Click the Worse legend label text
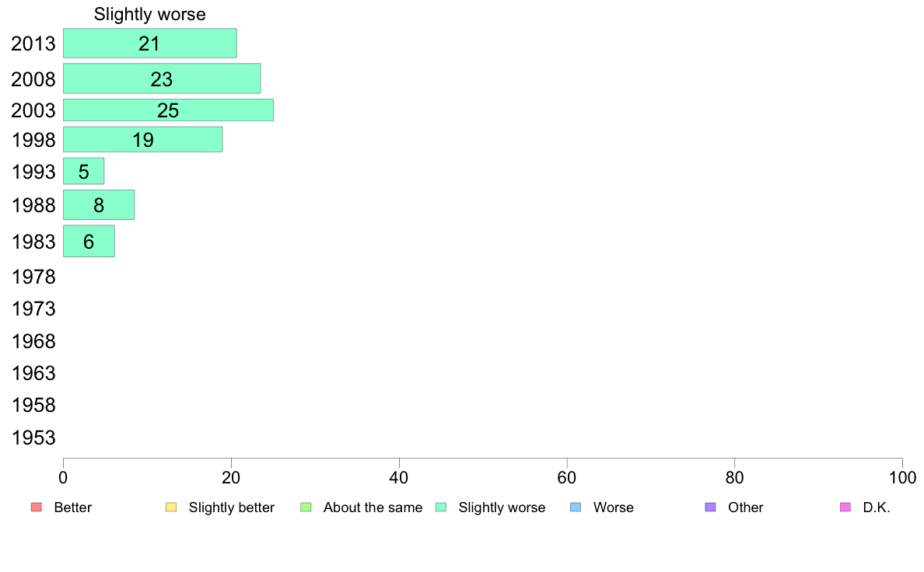Image resolution: width=924 pixels, height=572 pixels. tap(614, 507)
